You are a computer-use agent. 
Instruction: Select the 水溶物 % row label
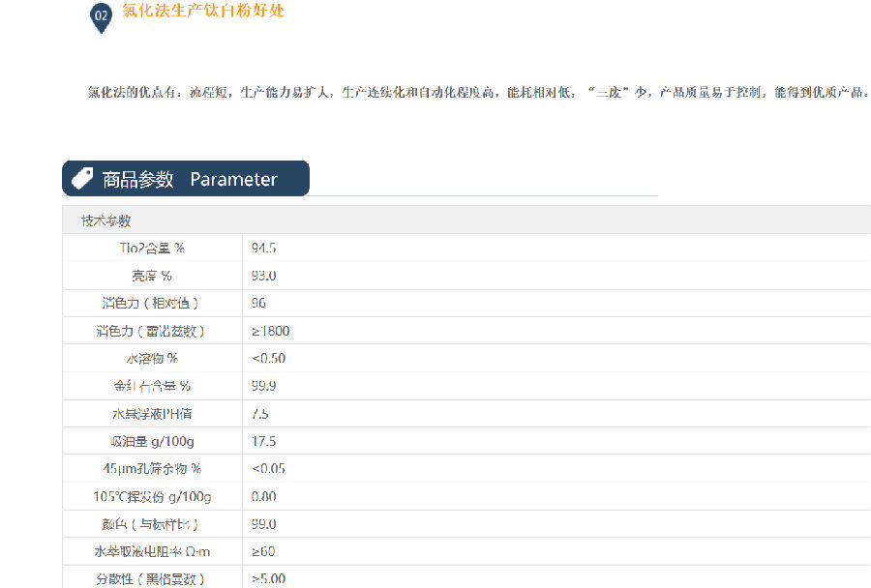coord(152,359)
